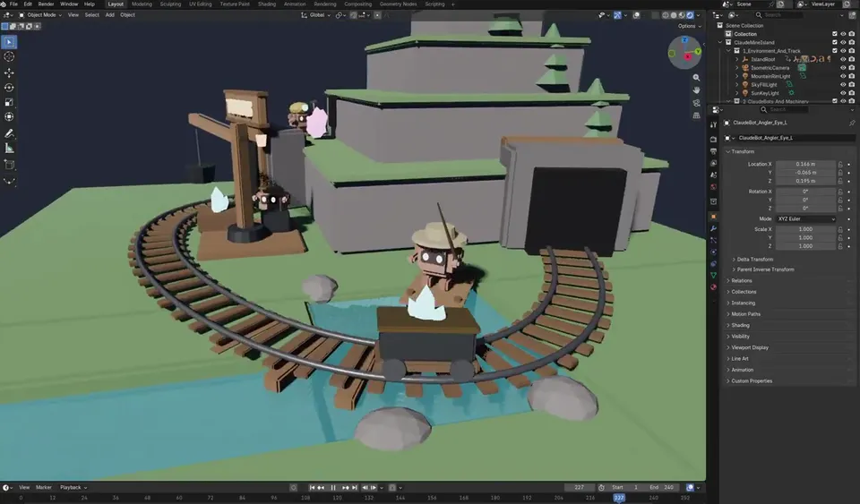Open the Global orientation dropdown
This screenshot has width=860, height=504.
click(x=315, y=15)
